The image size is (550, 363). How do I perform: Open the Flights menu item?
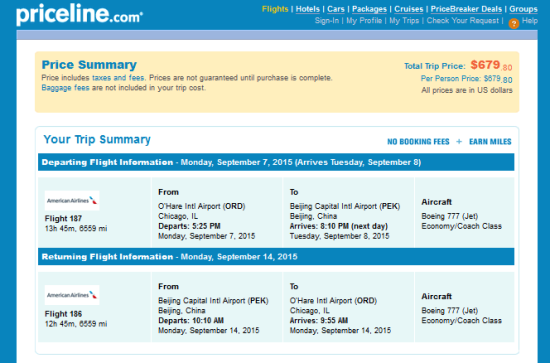[x=275, y=9]
